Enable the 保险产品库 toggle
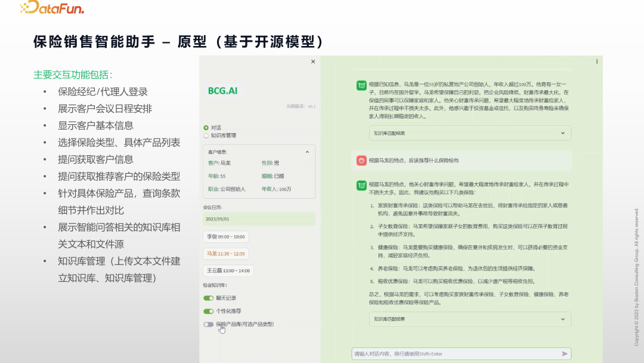The width and height of the screenshot is (644, 363). (x=209, y=325)
